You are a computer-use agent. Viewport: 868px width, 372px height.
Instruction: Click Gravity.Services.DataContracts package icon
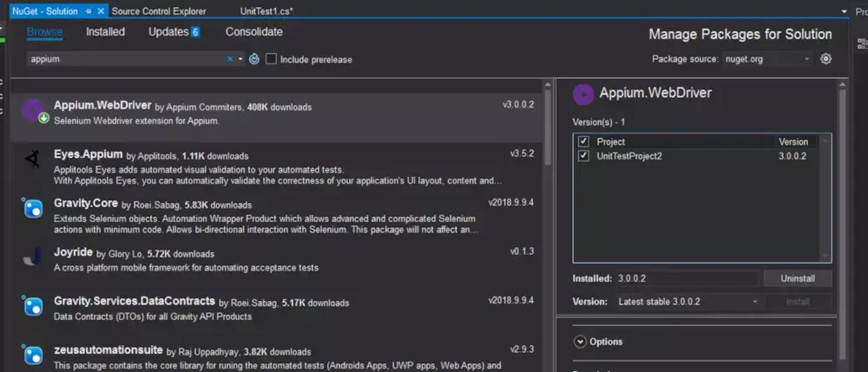coord(32,306)
